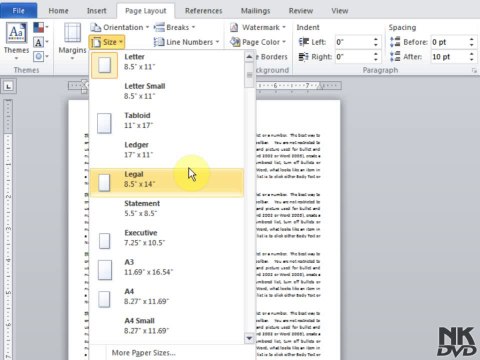Click the Breaks icon
The height and width of the screenshot is (360, 480).
coord(159,27)
